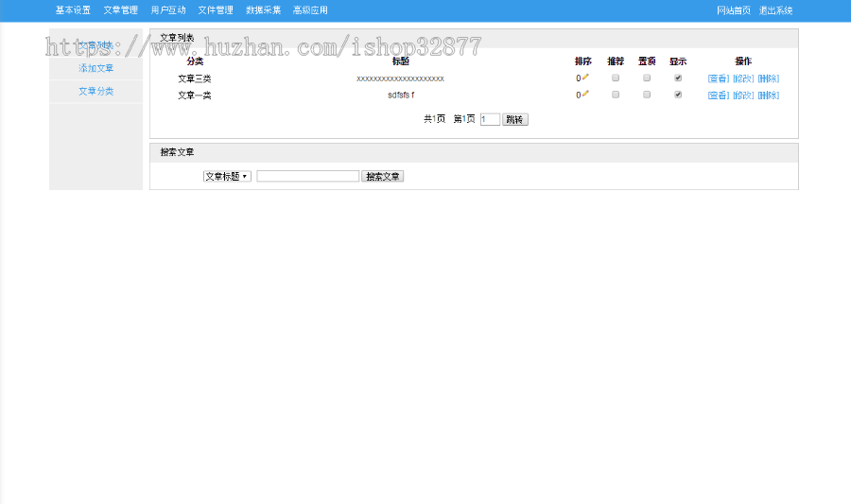Click 修改 link for 文章一类 row
Image resolution: width=851 pixels, height=504 pixels.
pos(743,96)
